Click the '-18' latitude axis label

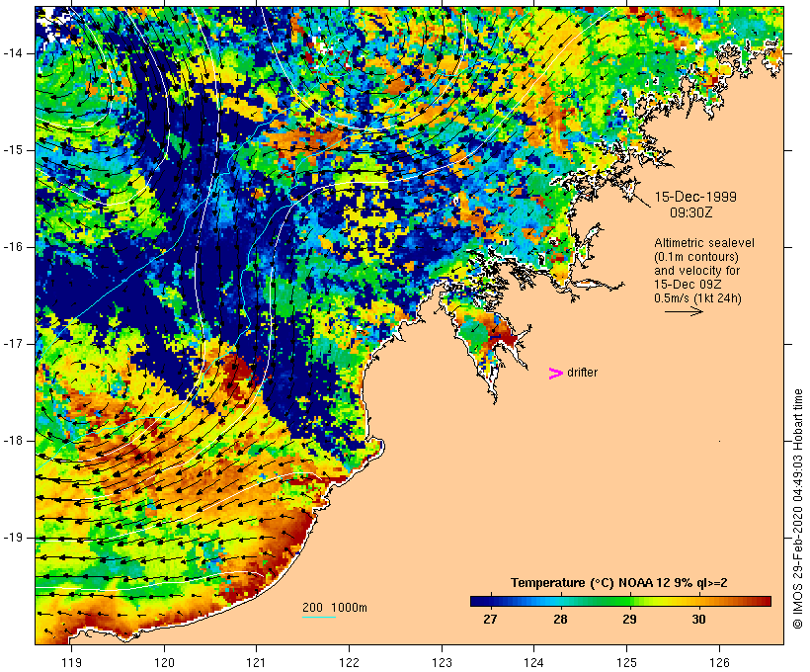coord(12,441)
